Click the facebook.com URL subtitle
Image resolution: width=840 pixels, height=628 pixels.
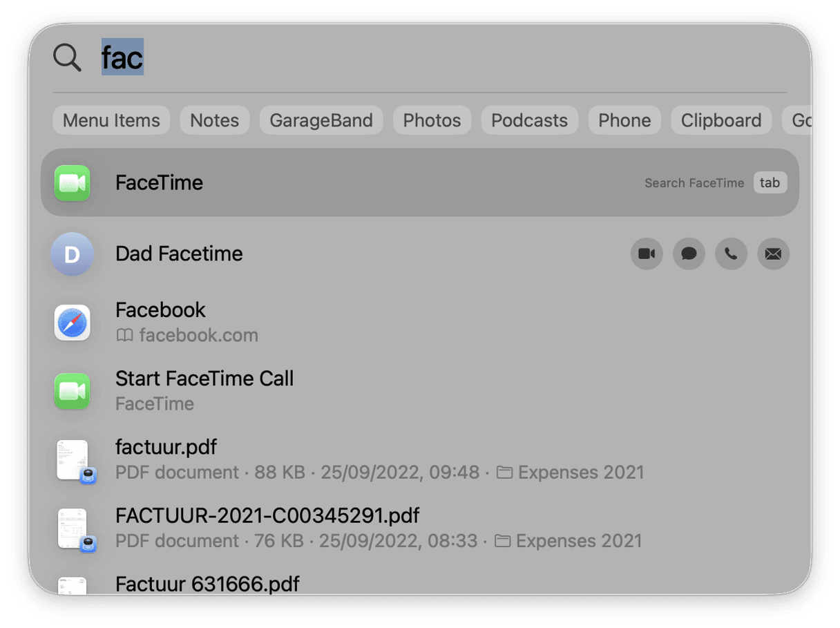point(199,336)
